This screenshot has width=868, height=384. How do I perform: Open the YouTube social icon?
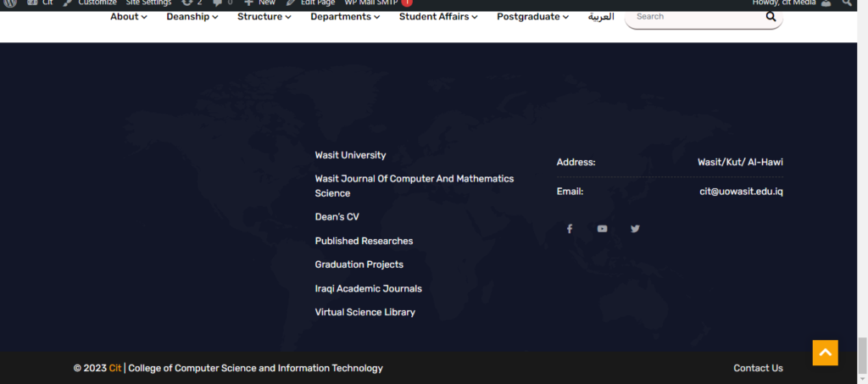[602, 229]
